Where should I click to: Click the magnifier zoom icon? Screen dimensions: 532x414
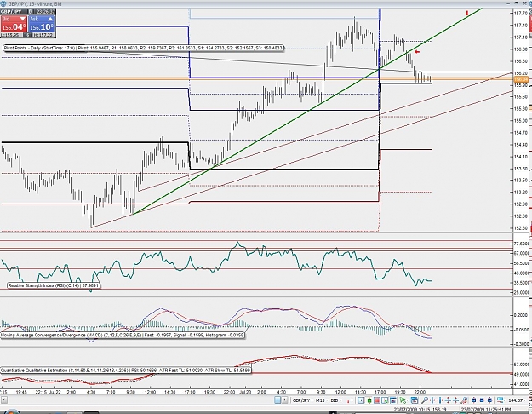pos(425,400)
